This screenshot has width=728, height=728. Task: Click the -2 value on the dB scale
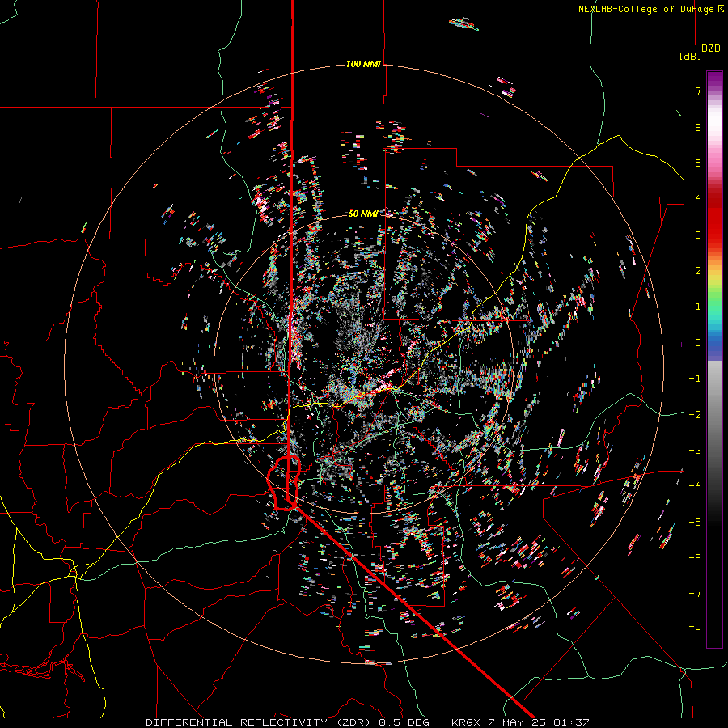point(695,415)
